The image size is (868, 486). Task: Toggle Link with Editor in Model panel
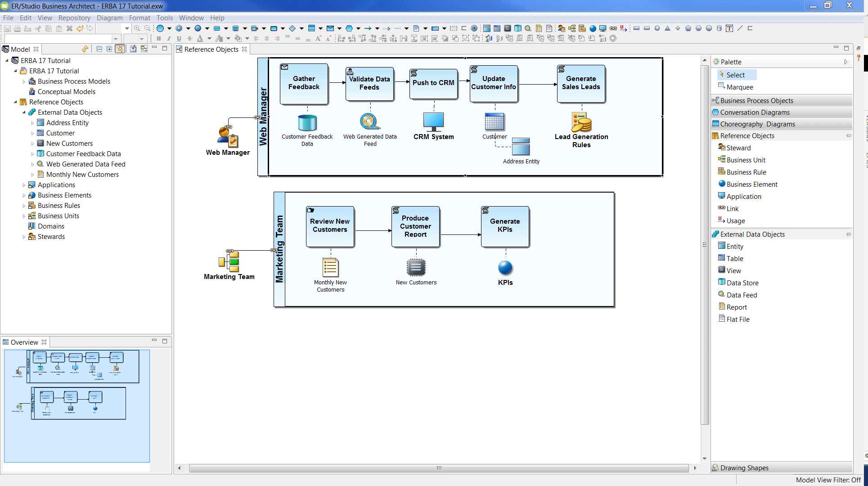coord(120,49)
